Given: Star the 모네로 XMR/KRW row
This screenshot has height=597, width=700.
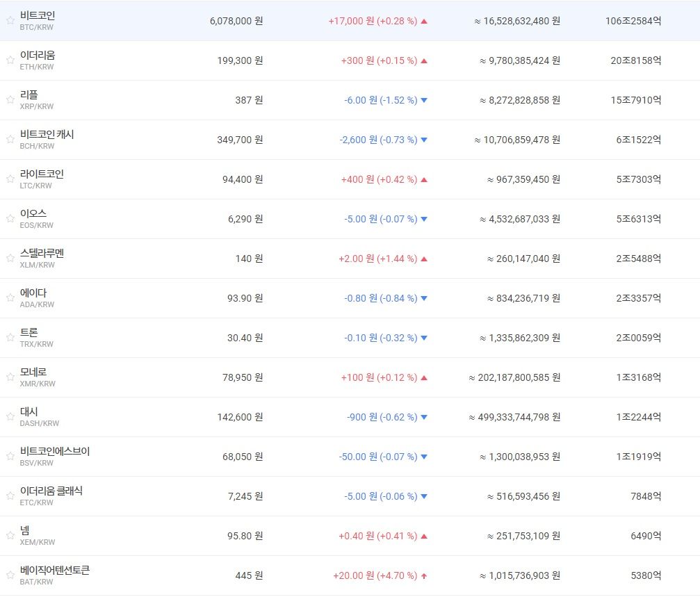Looking at the screenshot, I should coord(10,377).
